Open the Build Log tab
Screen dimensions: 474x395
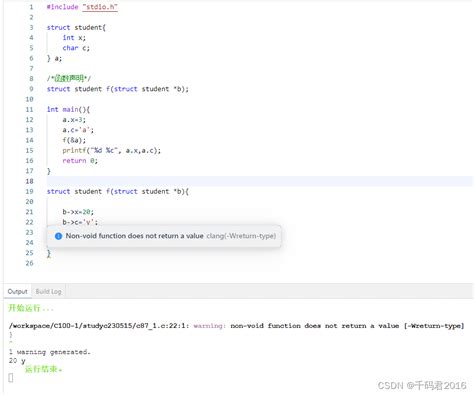(48, 291)
